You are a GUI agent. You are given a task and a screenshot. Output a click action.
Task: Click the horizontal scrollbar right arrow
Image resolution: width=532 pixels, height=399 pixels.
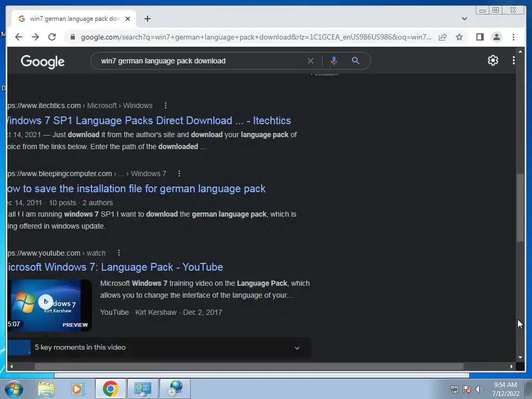(x=512, y=366)
